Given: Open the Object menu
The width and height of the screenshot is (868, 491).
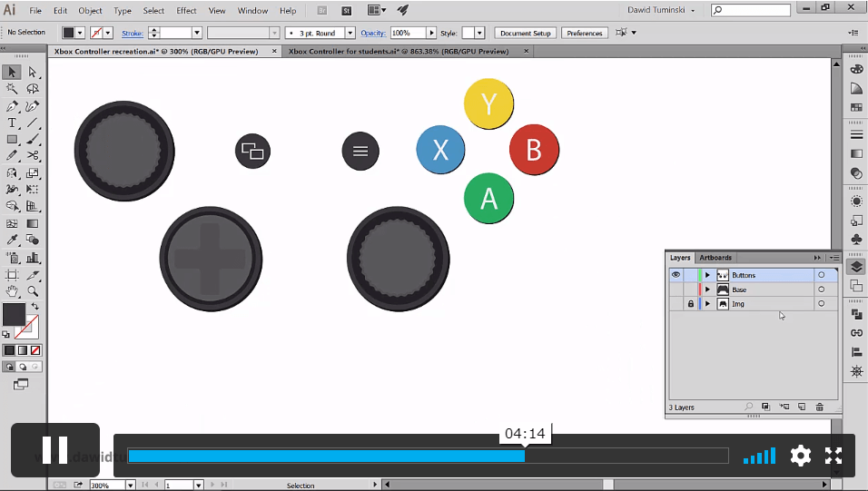Looking at the screenshot, I should pos(90,11).
